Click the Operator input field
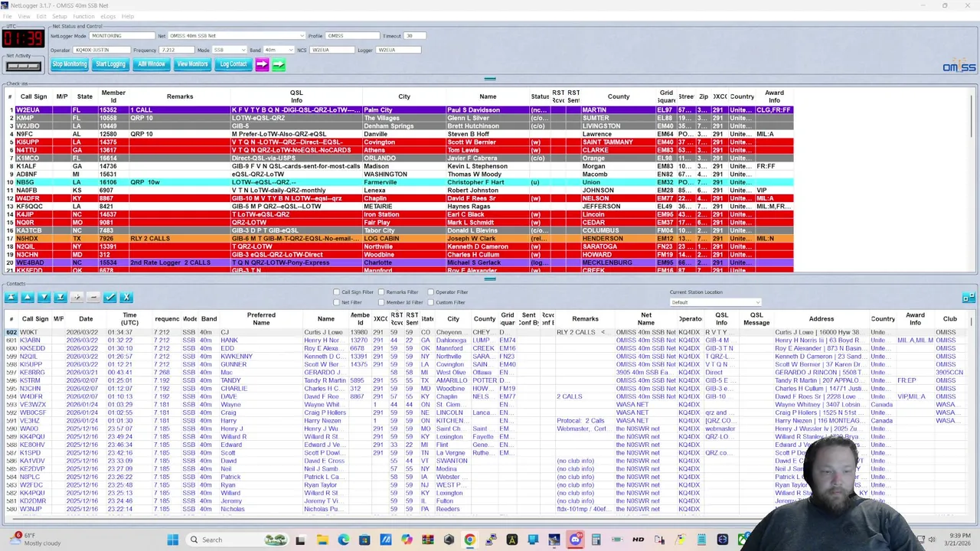Image resolution: width=980 pixels, height=551 pixels. (101, 50)
